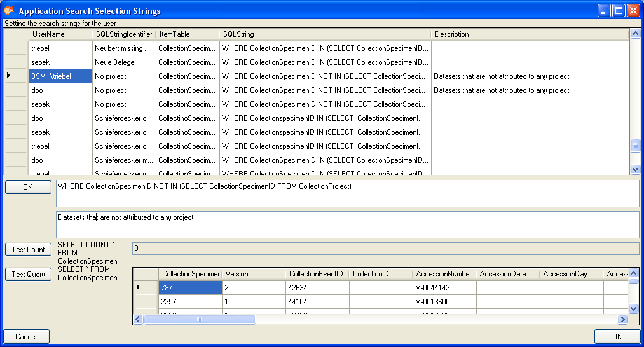Click AccessionNumber result column header
This screenshot has width=644, height=347.
pos(444,274)
